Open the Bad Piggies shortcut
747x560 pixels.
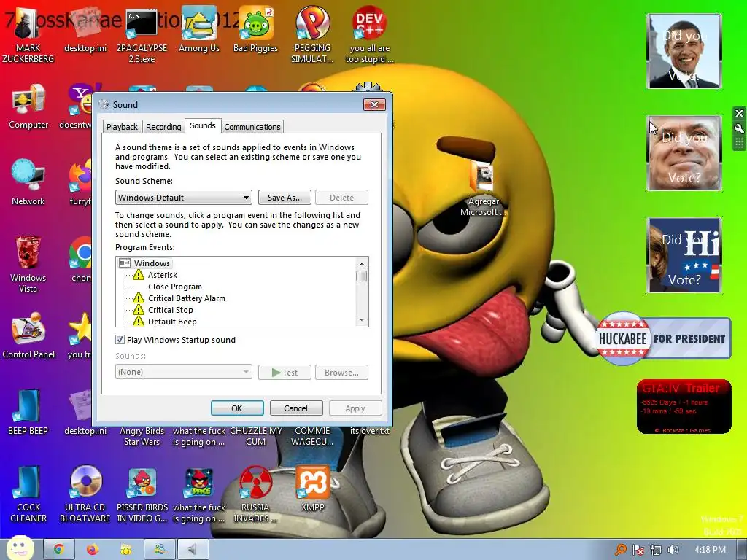256,29
